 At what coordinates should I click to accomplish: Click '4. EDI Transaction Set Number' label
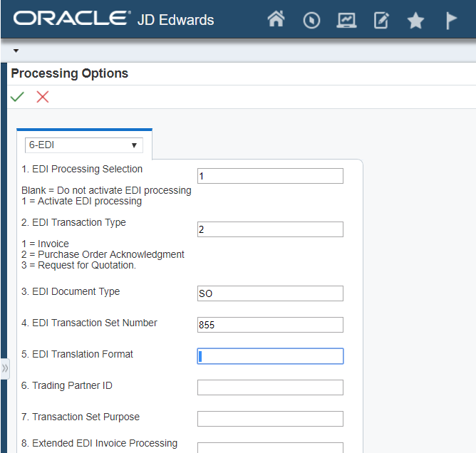click(x=89, y=323)
